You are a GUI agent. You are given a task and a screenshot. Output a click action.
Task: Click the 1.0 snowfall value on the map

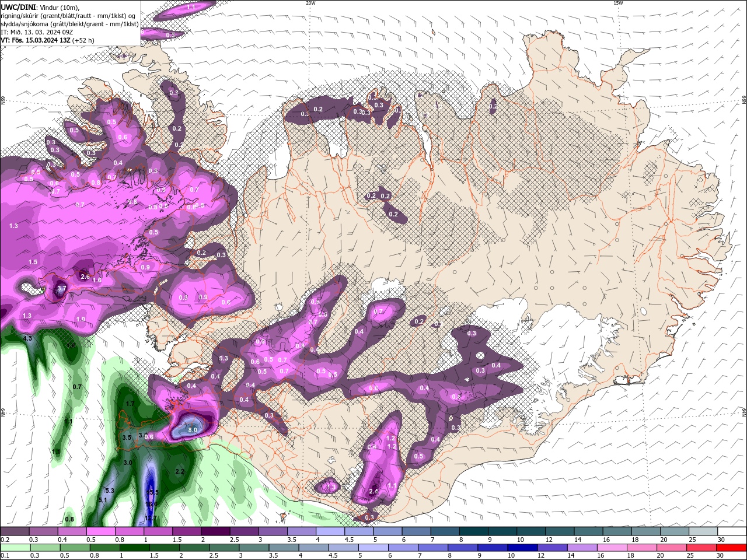pyautogui.click(x=81, y=319)
